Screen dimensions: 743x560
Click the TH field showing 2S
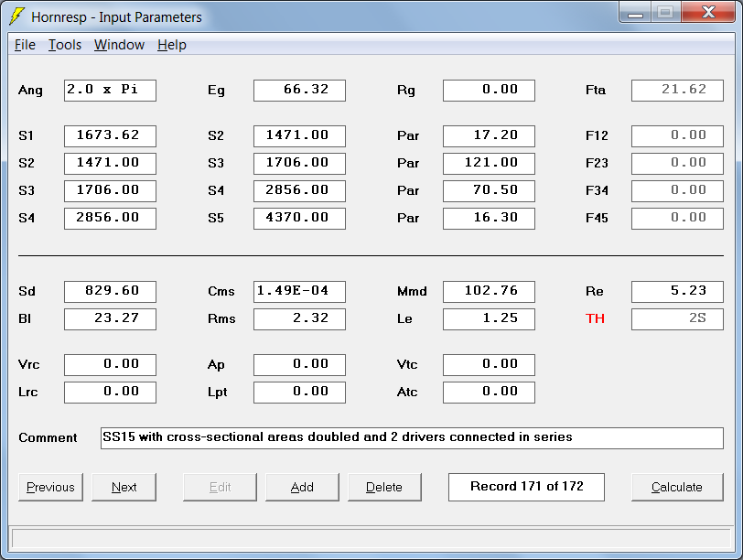click(678, 319)
